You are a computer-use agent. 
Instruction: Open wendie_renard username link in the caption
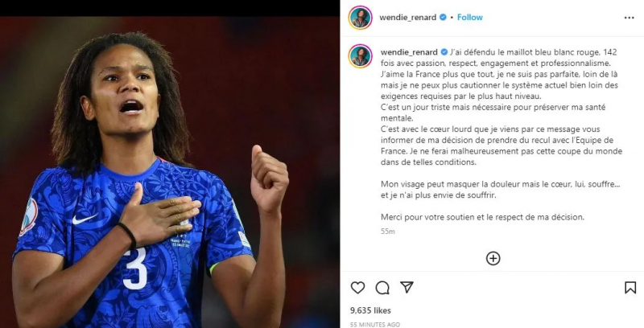coord(409,52)
